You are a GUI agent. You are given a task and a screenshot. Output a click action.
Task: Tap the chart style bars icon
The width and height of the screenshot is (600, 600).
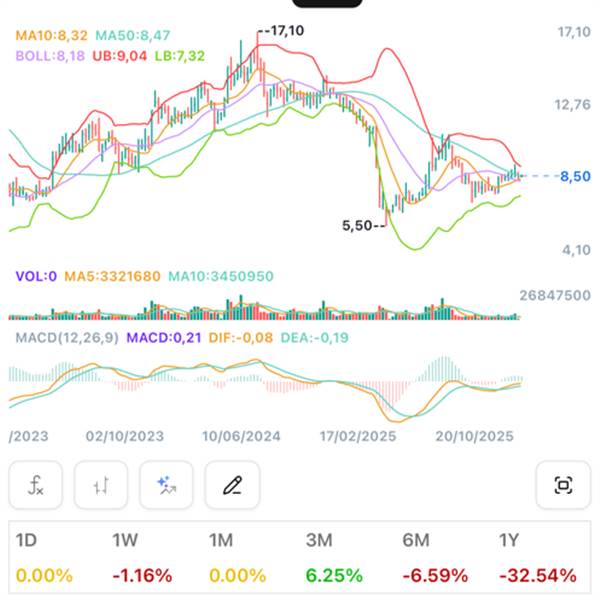(101, 486)
